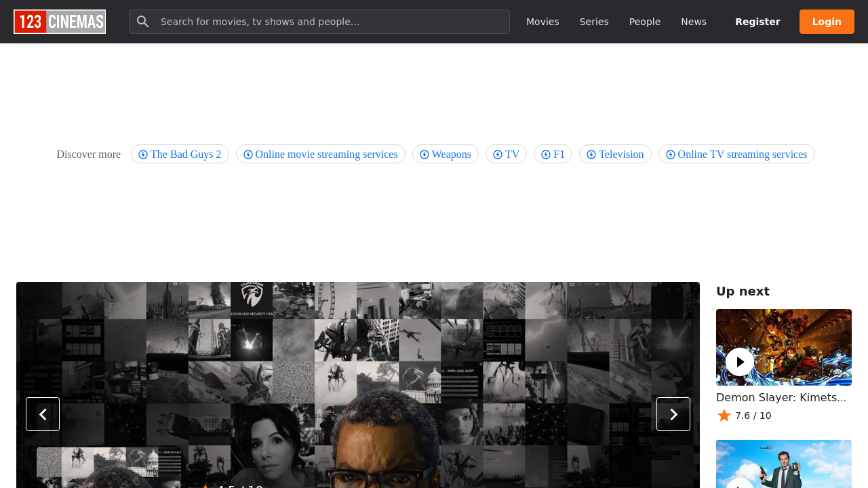Go to next slide with right arrow
Viewport: 868px width, 488px height.
tap(673, 414)
